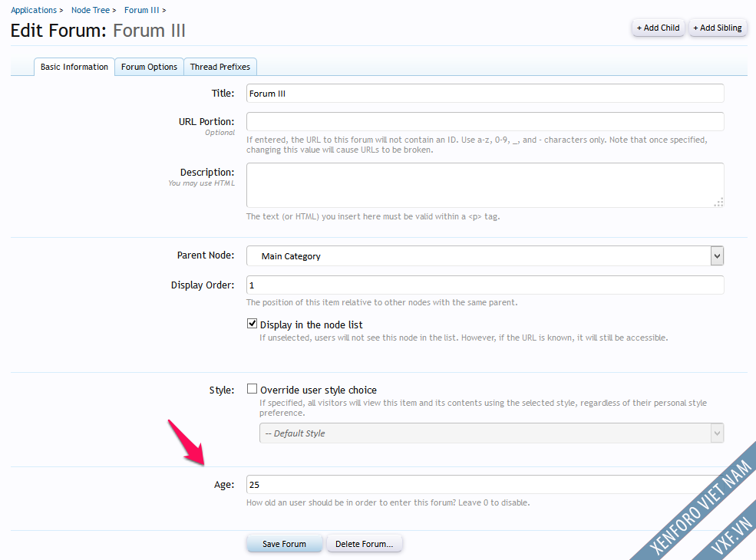Open the Parent Node dropdown
Viewport: 756px width, 560px height.
click(x=484, y=255)
